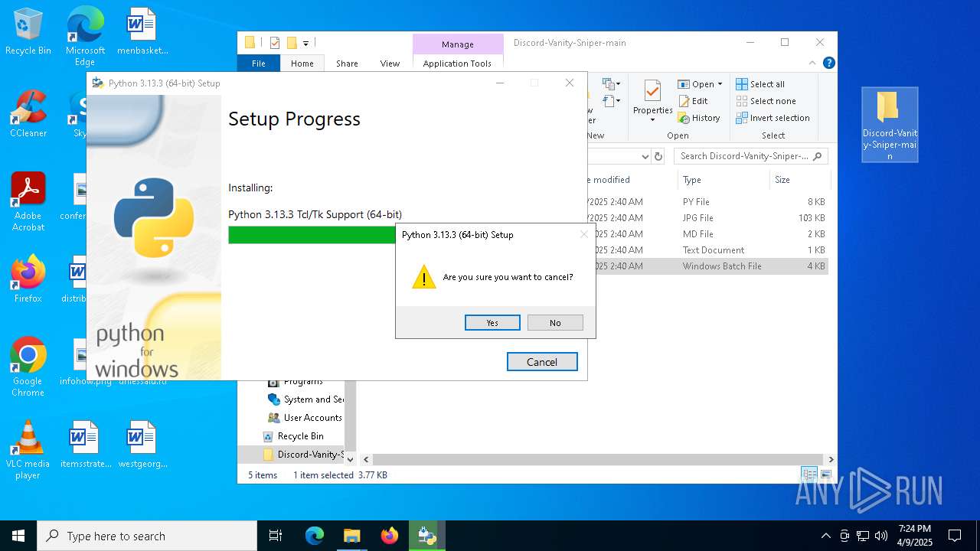Open Recycle Bin desktop icon
The height and width of the screenshot is (551, 980).
28,31
